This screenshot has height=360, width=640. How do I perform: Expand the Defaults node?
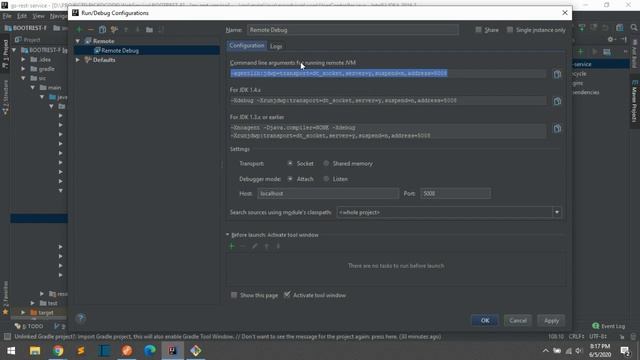coord(78,60)
